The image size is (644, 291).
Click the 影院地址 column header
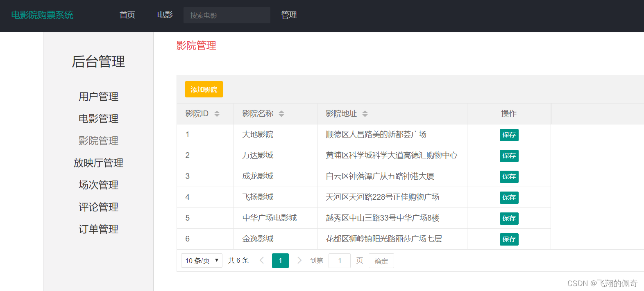point(392,114)
